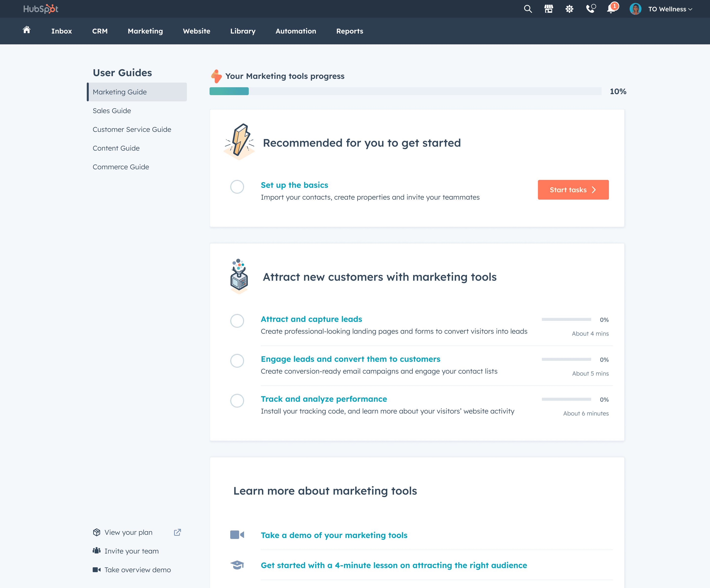Viewport: 710px width, 588px height.
Task: Toggle the Track and analyze performance circle
Action: pyautogui.click(x=237, y=400)
